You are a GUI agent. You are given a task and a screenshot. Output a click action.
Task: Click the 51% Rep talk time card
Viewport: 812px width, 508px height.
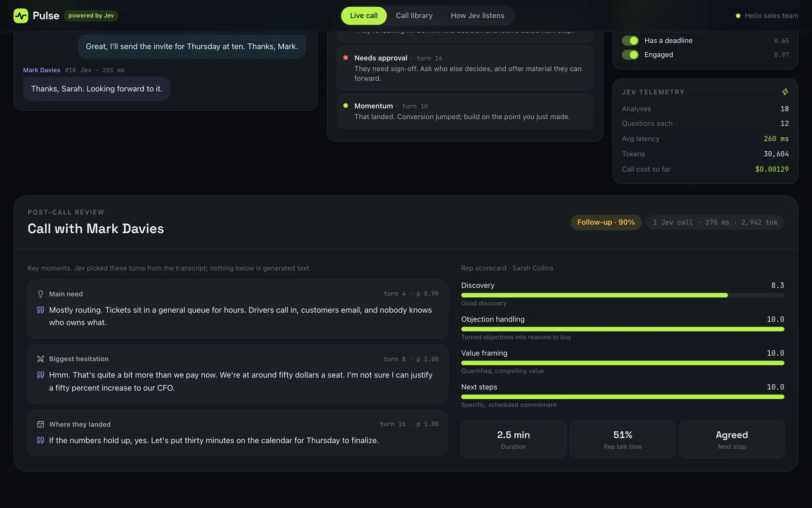(x=623, y=440)
